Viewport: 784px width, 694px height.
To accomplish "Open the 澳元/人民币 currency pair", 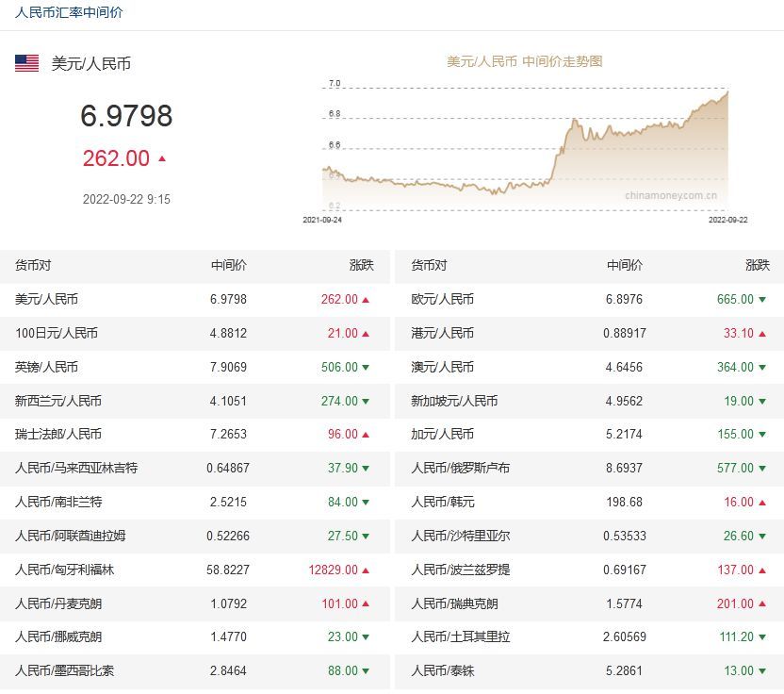I will [443, 368].
